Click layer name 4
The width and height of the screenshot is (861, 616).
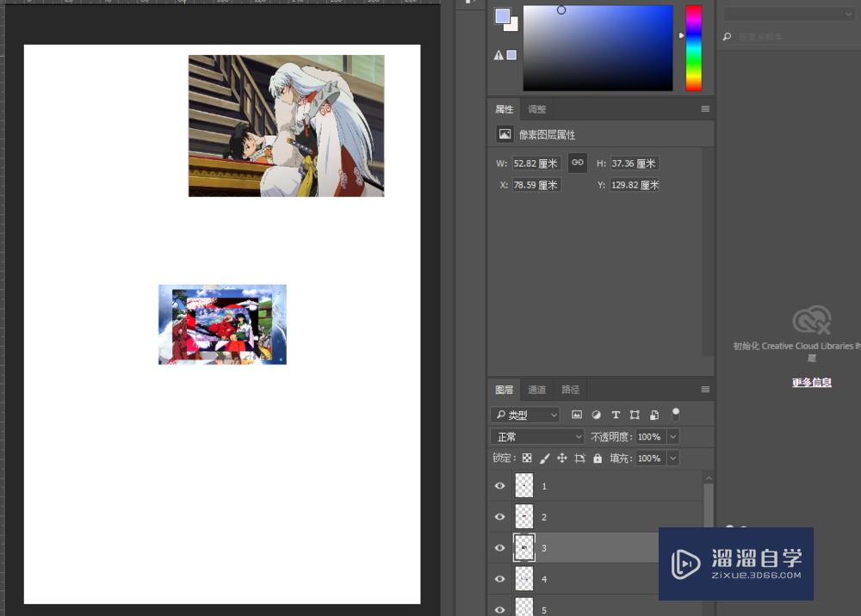point(544,579)
